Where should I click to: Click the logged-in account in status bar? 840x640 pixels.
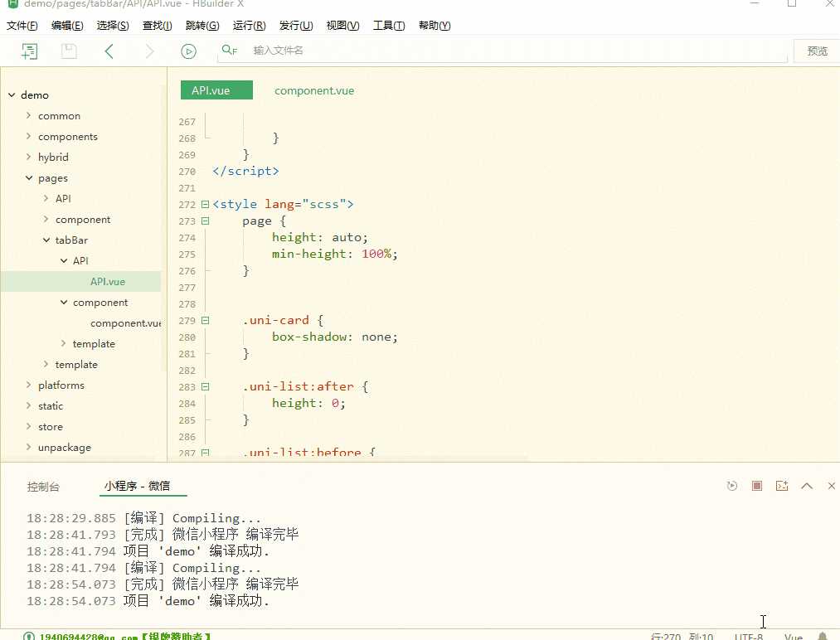[125, 636]
